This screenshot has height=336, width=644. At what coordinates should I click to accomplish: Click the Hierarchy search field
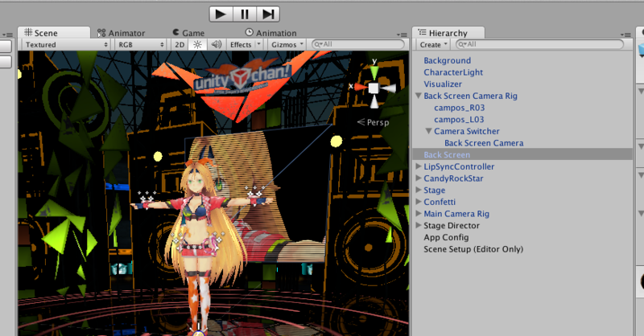tap(539, 44)
